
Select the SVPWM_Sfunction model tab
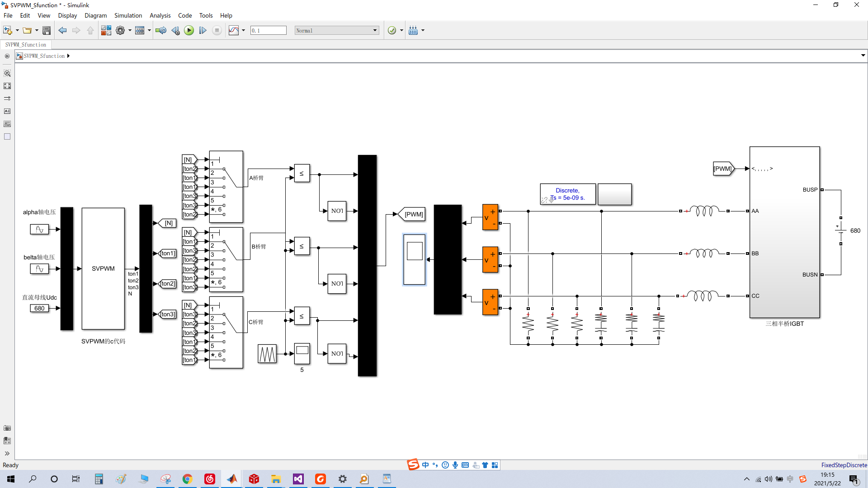(x=26, y=45)
